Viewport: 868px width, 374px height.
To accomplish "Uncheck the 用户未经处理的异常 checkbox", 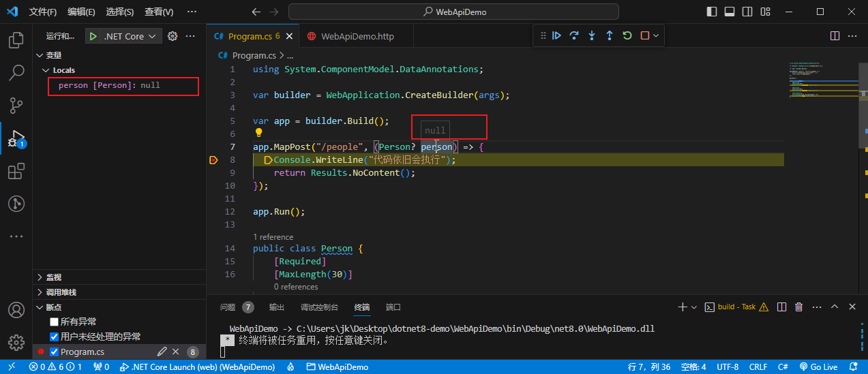I will [55, 337].
